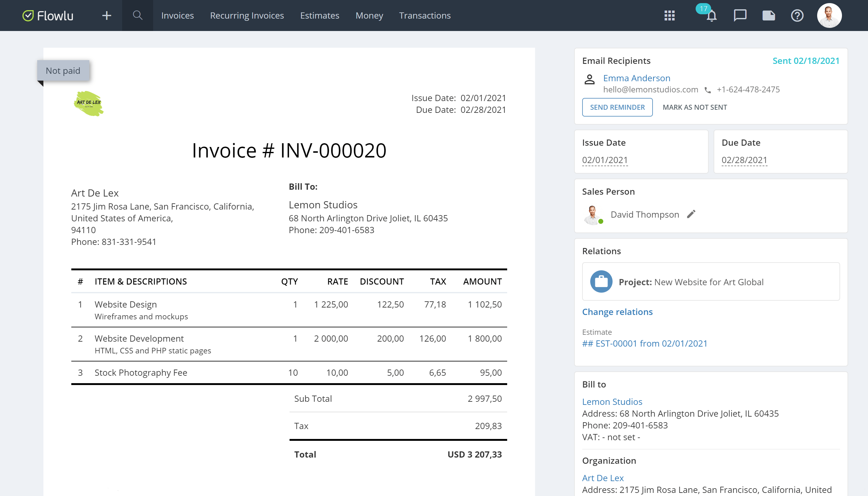Edit Sales Person using the pencil icon
This screenshot has height=496, width=868.
click(x=691, y=214)
